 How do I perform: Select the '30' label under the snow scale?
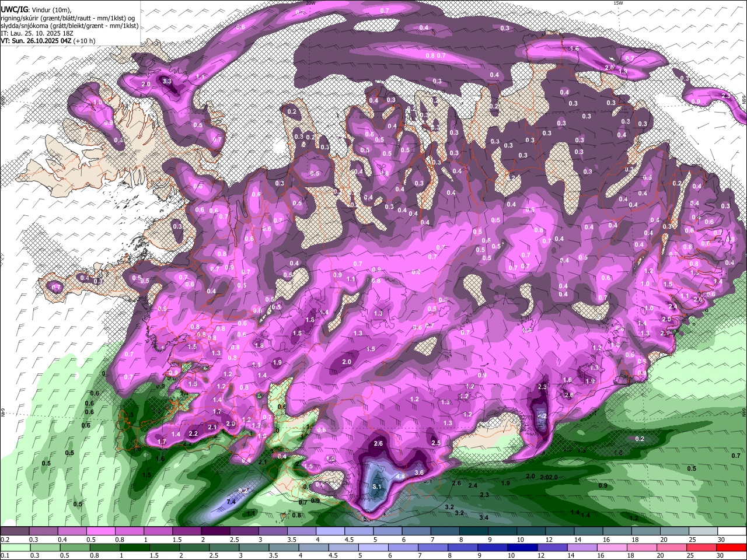(721, 540)
